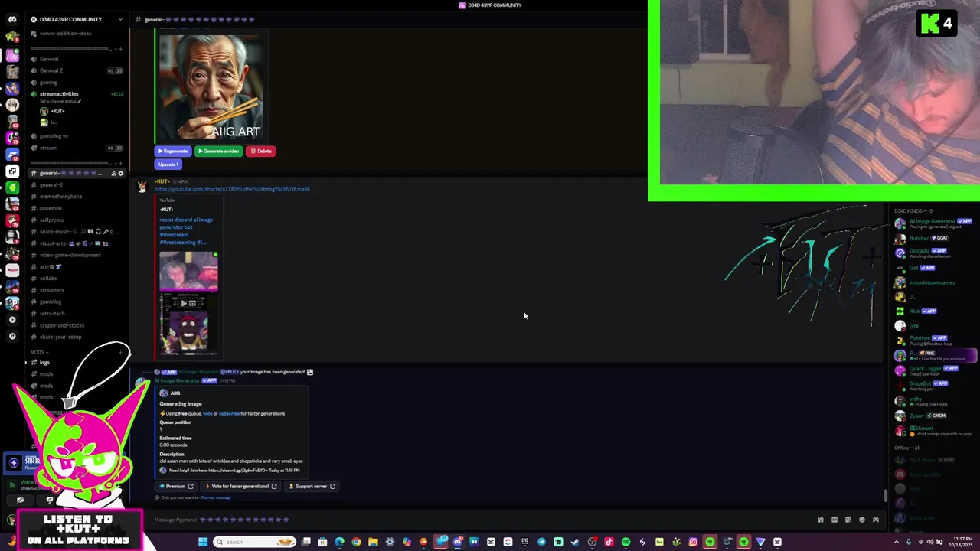
Task: Open the server-addition-ideas channel
Action: click(65, 34)
